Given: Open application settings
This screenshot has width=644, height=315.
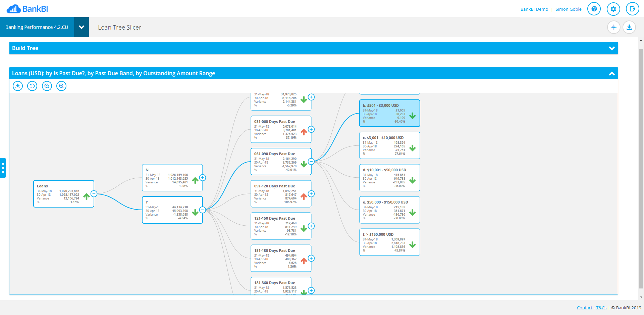Looking at the screenshot, I should click(x=613, y=9).
